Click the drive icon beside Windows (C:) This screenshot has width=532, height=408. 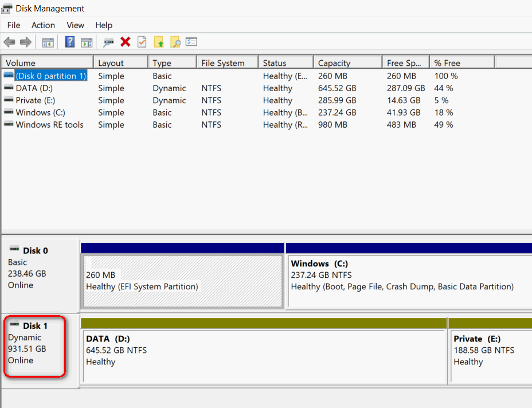coord(9,112)
